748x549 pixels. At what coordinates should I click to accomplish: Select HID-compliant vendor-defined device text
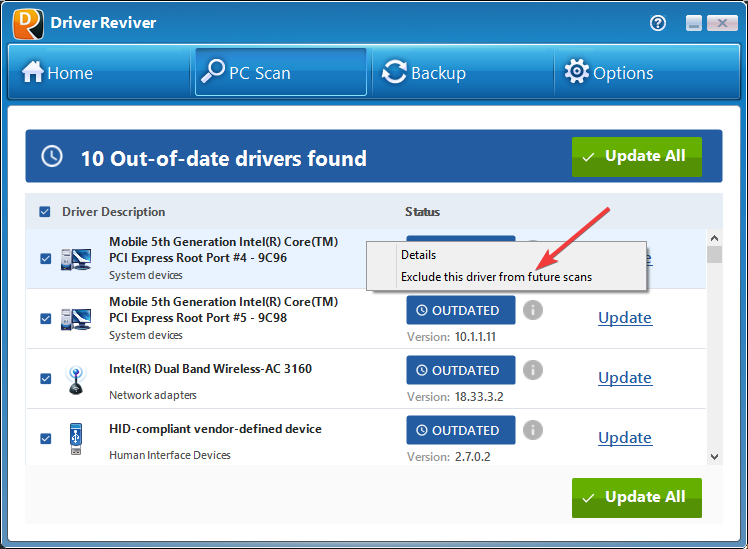(x=215, y=429)
